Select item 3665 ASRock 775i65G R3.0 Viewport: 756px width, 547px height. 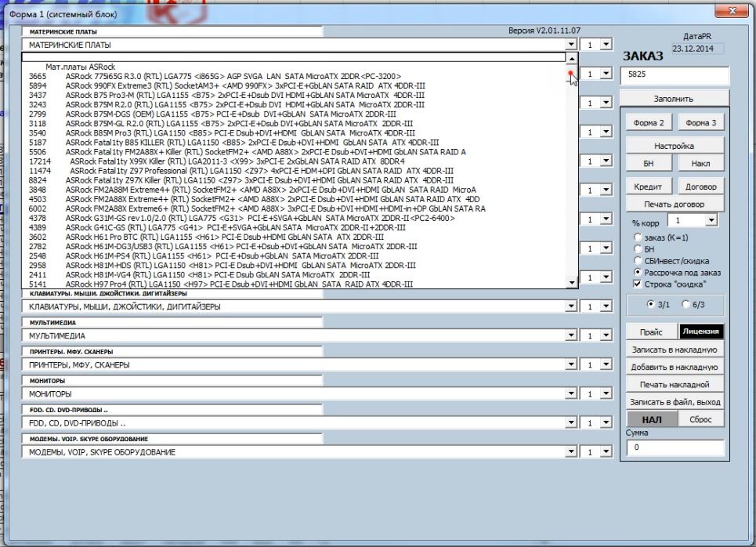[293, 76]
